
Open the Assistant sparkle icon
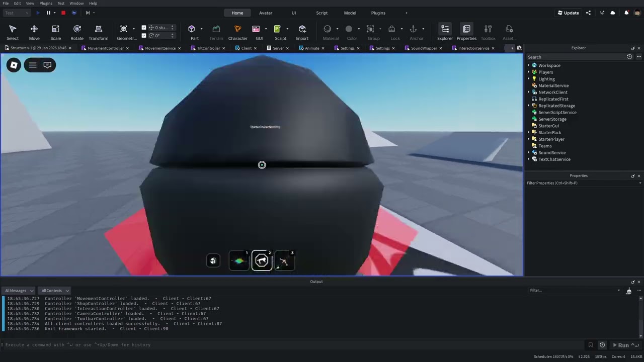602,13
